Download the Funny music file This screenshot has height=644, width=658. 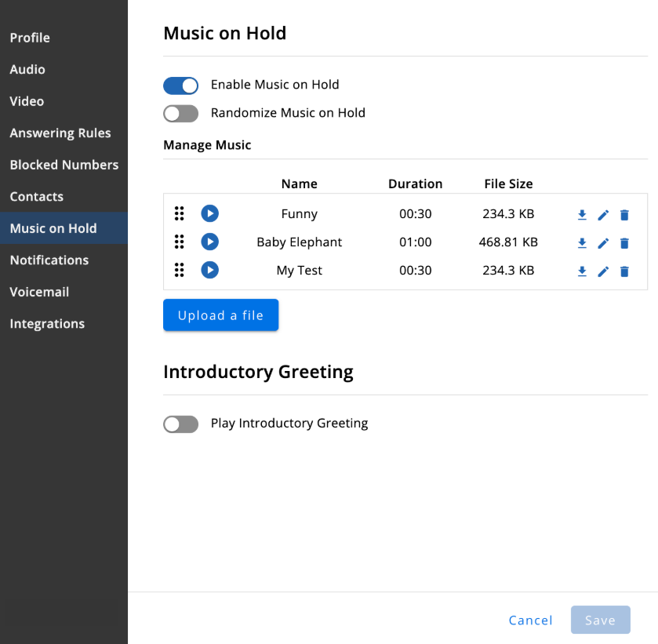[582, 215]
